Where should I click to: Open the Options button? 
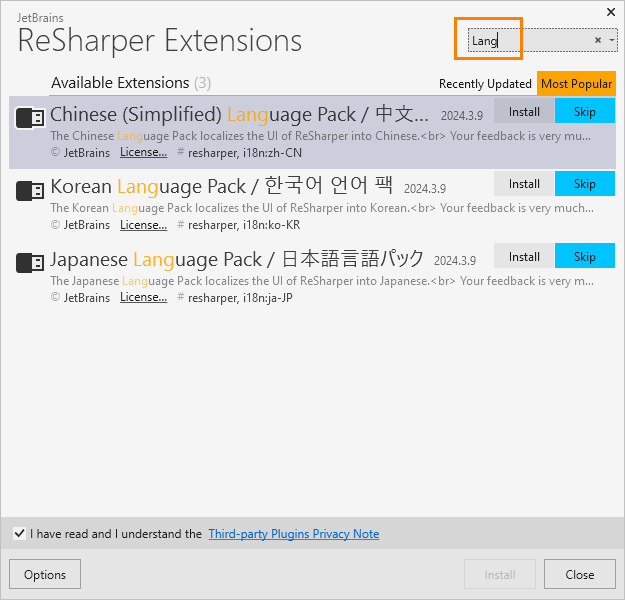pyautogui.click(x=45, y=574)
